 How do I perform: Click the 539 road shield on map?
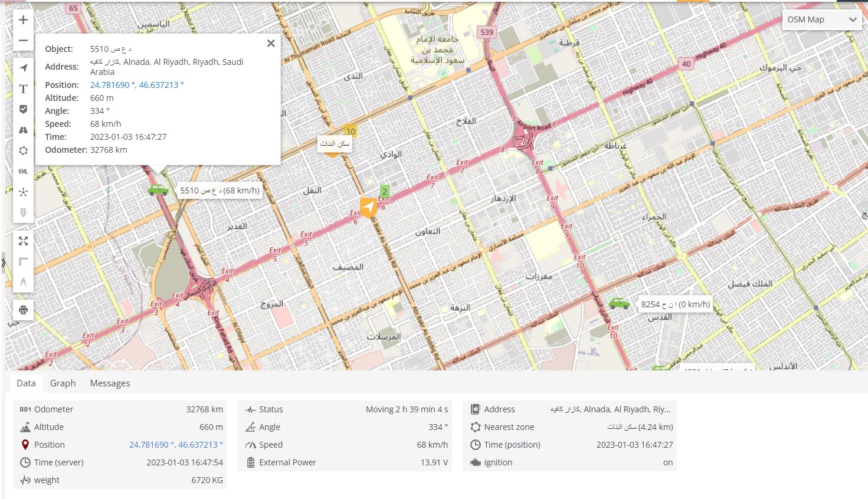[487, 32]
